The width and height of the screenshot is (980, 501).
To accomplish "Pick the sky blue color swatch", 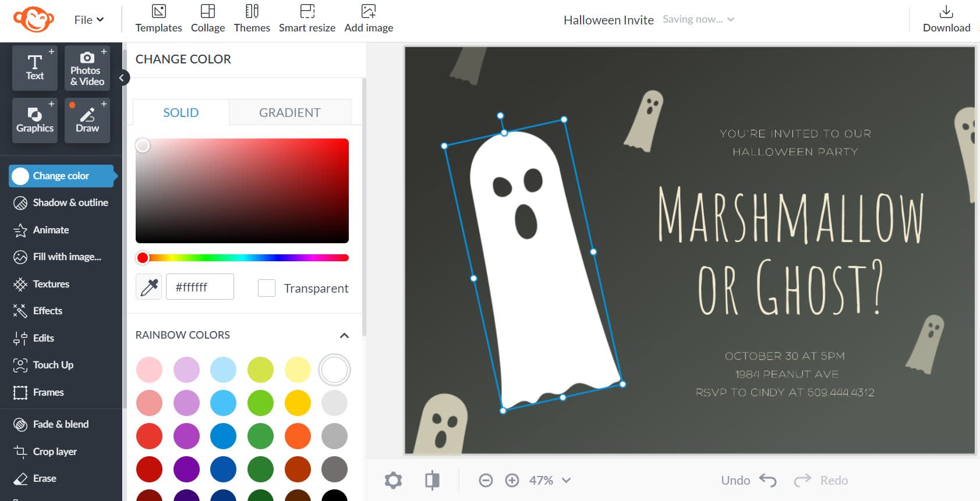I will 223,403.
